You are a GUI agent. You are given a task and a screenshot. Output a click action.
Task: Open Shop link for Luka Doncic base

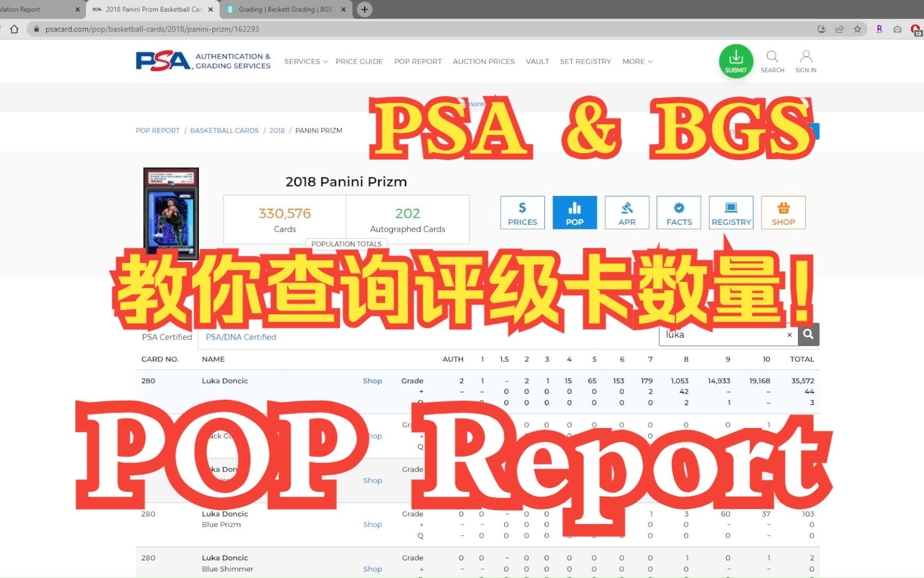(373, 381)
